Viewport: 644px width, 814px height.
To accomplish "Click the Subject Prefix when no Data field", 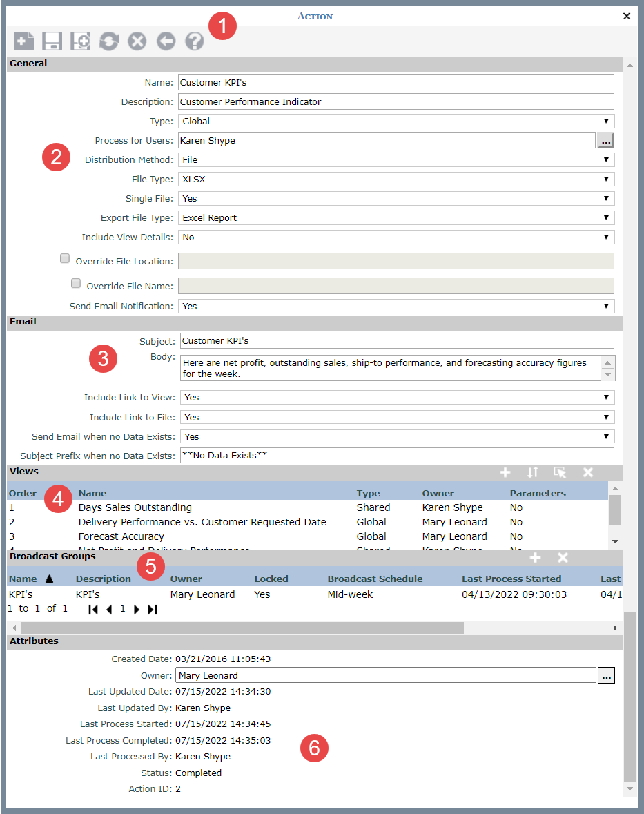I will coord(398,455).
